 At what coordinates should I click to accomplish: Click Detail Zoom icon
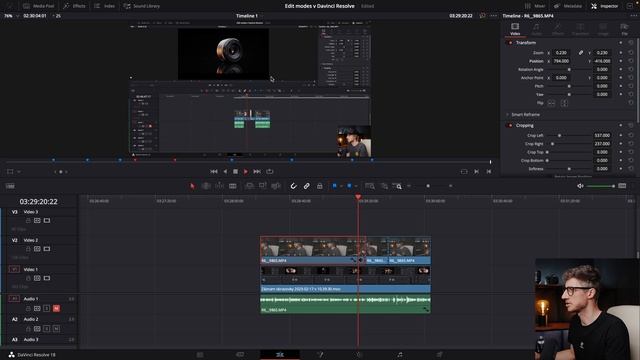tap(384, 186)
